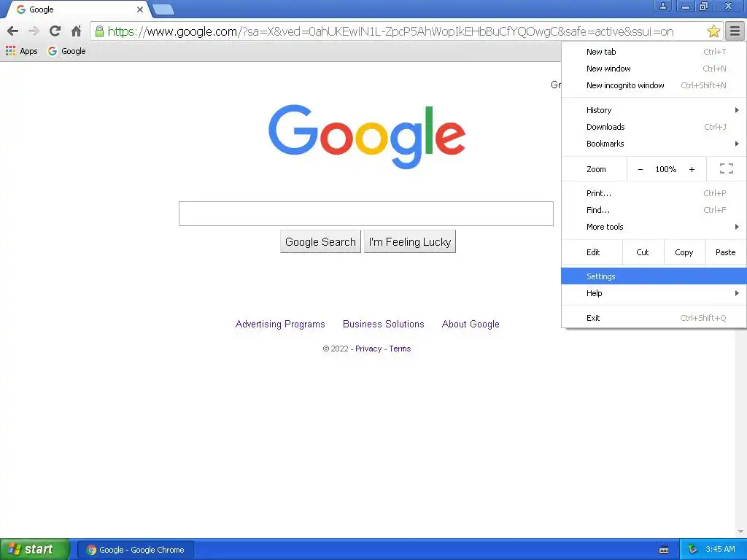747x560 pixels.
Task: Select New window from the menu
Action: pos(654,69)
